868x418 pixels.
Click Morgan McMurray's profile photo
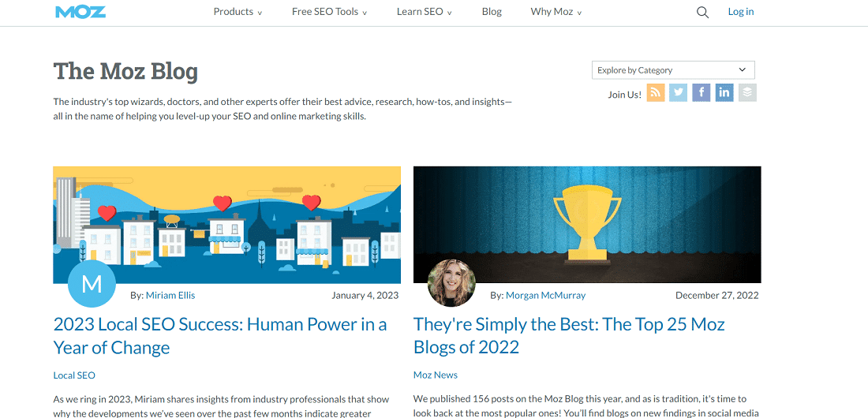(x=451, y=283)
